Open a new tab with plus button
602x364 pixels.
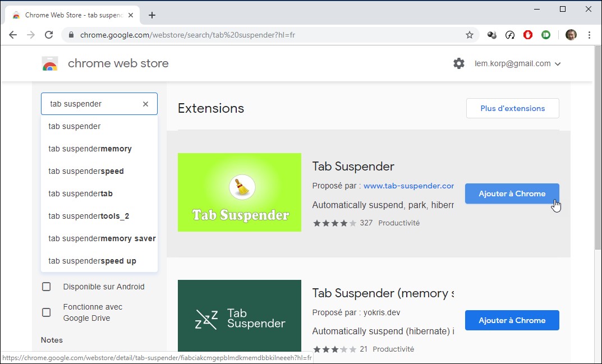click(152, 15)
